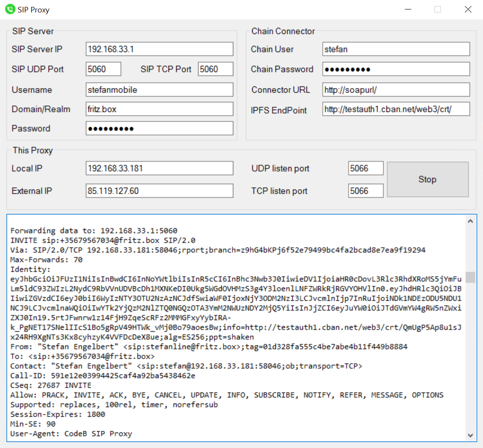The image size is (483, 448).
Task: Select the IPFS EndPoint field
Action: [395, 109]
